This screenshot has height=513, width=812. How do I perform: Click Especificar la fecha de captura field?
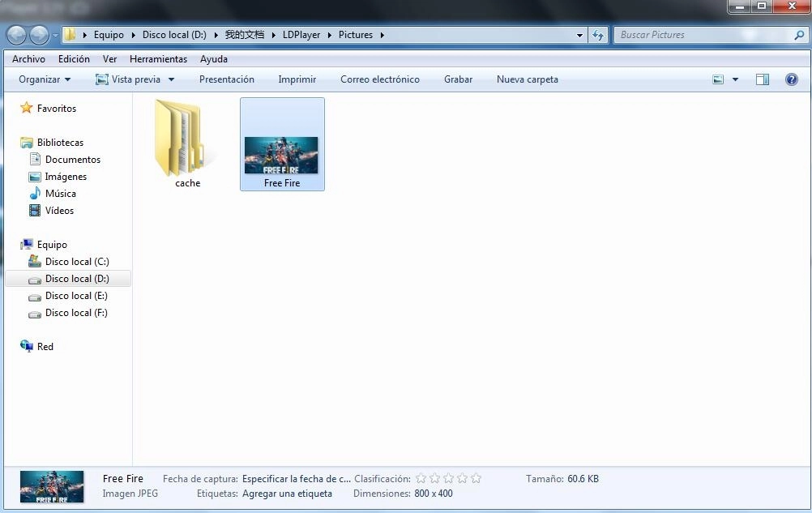(297, 479)
